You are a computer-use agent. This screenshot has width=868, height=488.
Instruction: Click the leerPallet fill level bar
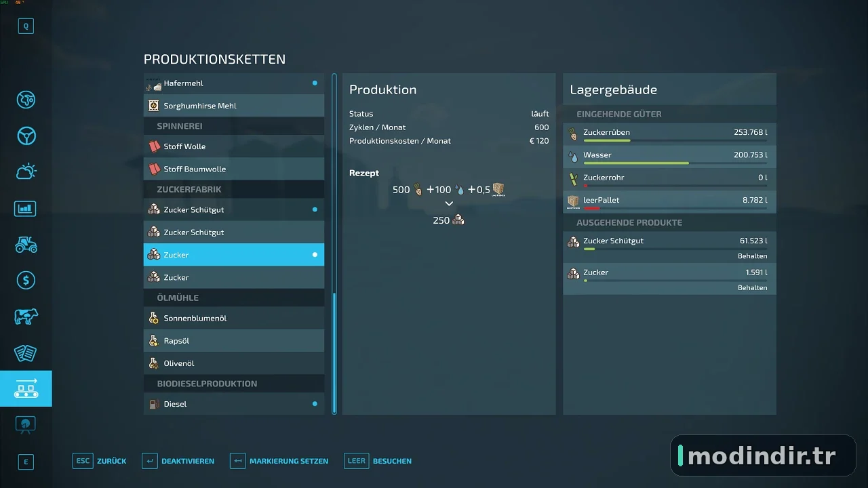[675, 209]
